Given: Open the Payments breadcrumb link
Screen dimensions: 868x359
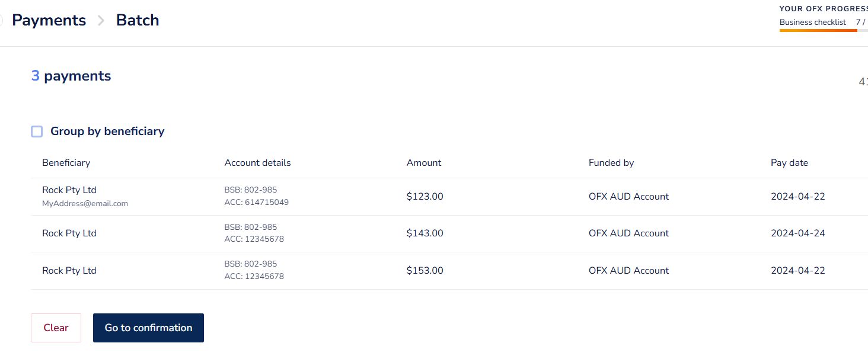Looking at the screenshot, I should (x=49, y=20).
